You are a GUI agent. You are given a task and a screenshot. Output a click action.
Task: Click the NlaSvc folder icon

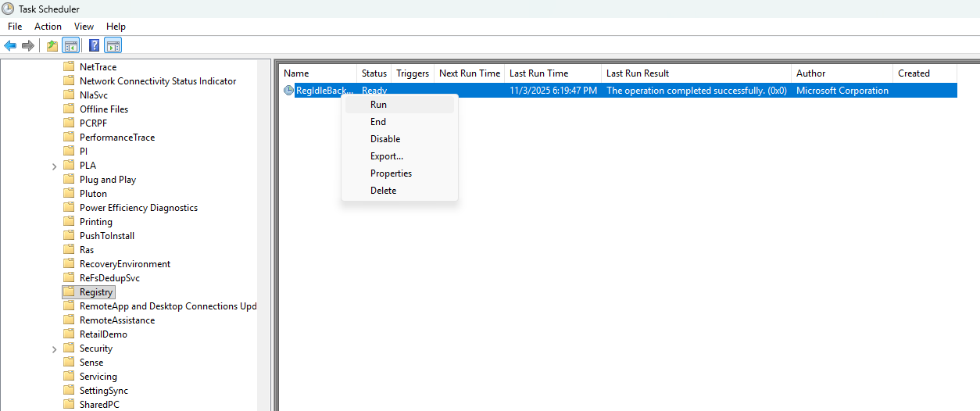coord(69,95)
